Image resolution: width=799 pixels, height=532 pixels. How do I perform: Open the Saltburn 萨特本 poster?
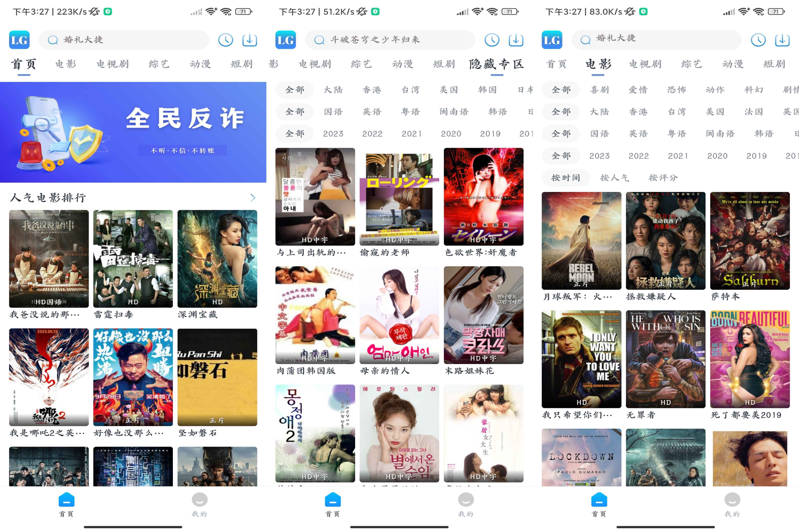(750, 241)
